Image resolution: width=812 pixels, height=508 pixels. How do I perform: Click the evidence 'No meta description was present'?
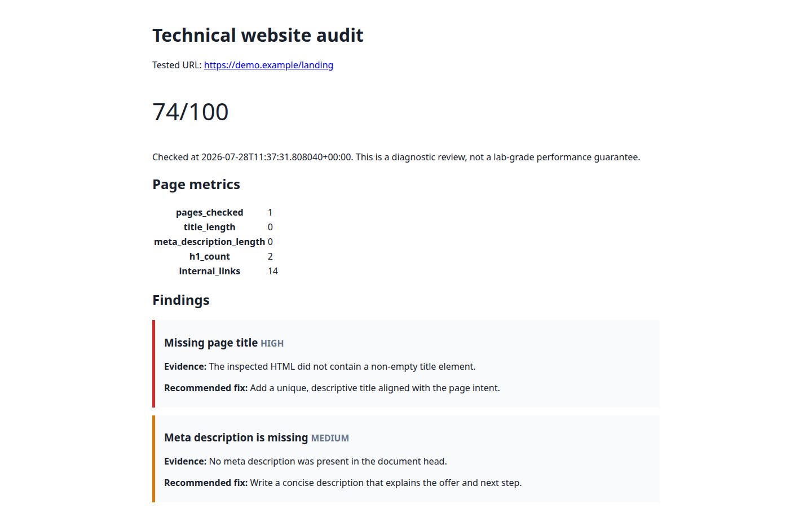click(328, 461)
